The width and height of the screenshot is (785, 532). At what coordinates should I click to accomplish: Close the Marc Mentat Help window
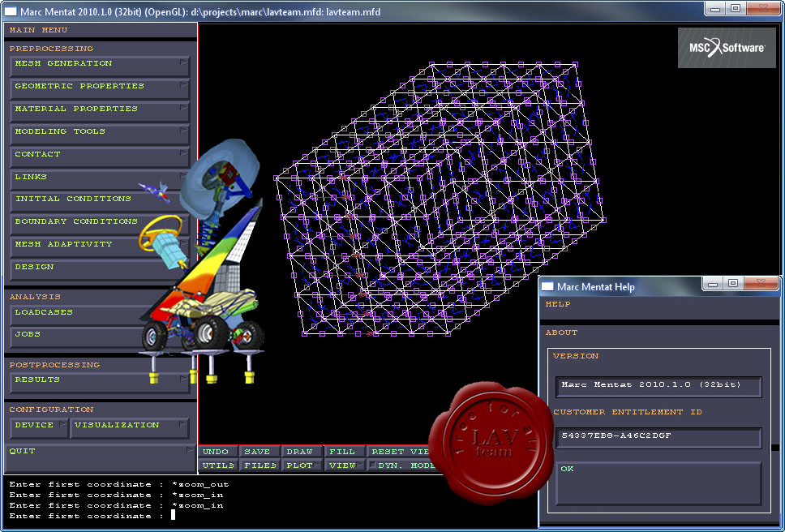tap(763, 284)
